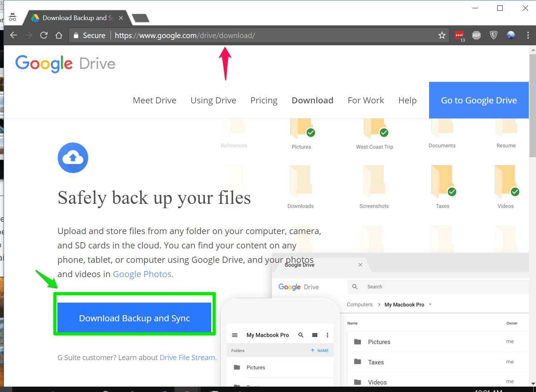Click the Downloads folder icon
This screenshot has height=392, width=536.
300,182
